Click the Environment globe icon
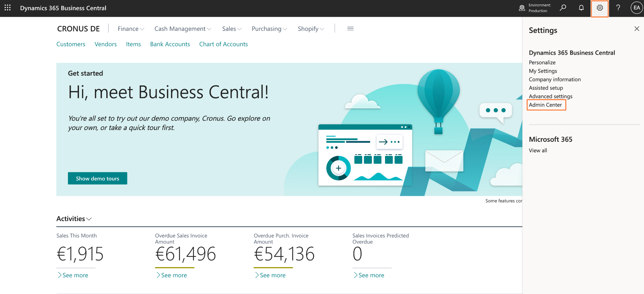The image size is (644, 294). pos(522,8)
